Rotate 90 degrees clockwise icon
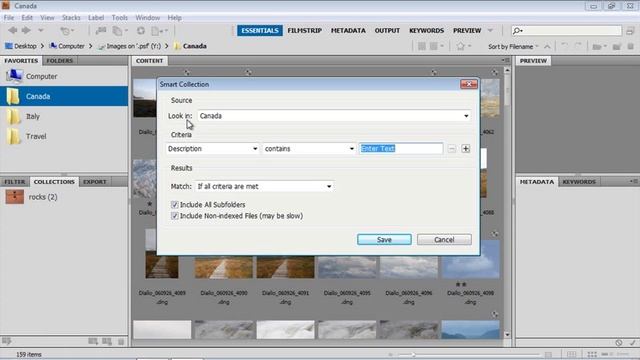Screen dimensions: 640x360 point(578,46)
